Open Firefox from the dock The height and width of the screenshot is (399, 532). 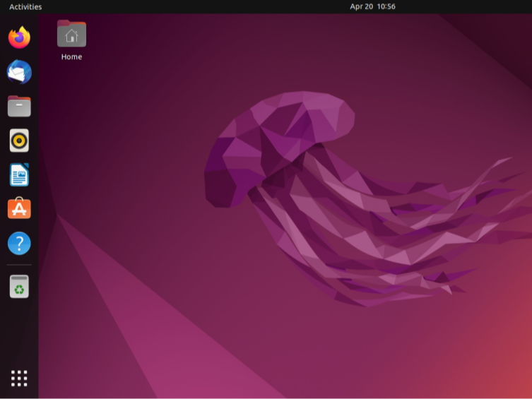click(x=19, y=37)
